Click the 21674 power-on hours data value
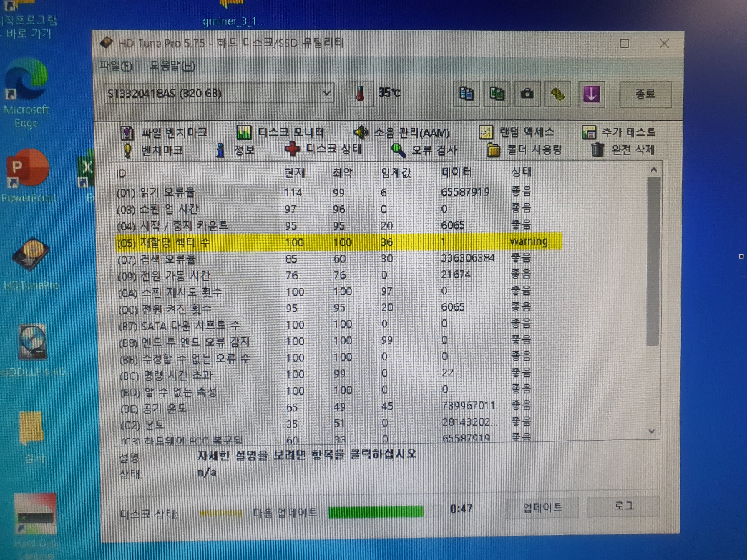 point(456,274)
